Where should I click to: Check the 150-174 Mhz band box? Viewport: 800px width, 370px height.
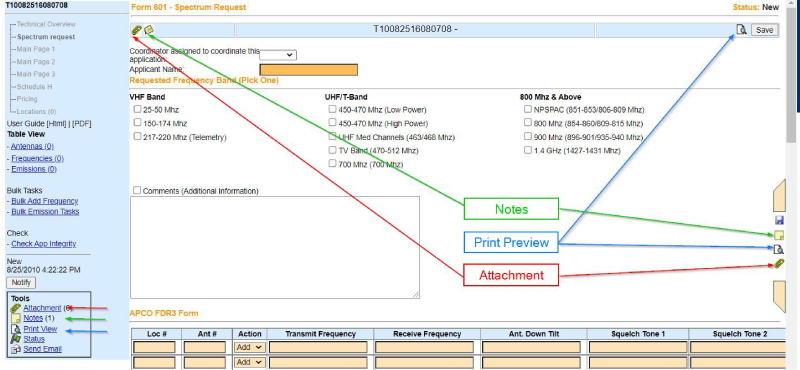pos(137,123)
